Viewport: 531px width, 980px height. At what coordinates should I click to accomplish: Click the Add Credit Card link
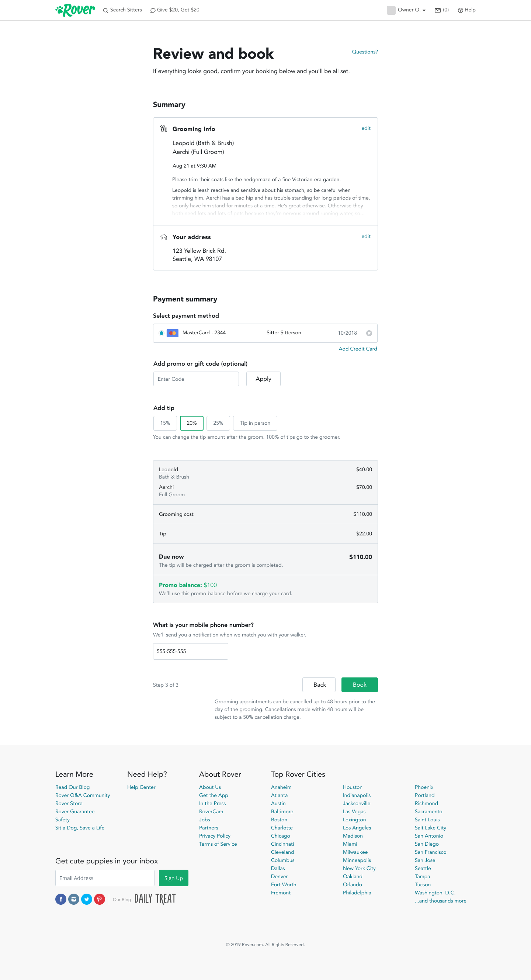(x=358, y=349)
